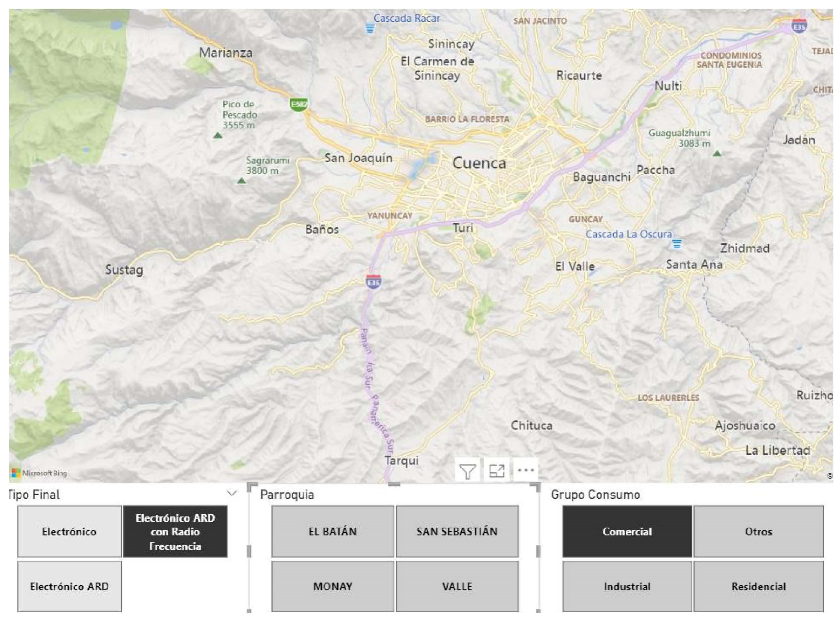840x623 pixels.
Task: Open the More options ellipsis menu
Action: (x=525, y=470)
